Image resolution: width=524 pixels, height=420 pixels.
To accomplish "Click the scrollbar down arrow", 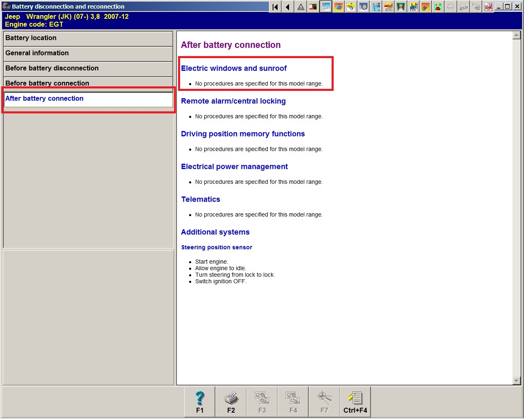I will pyautogui.click(x=516, y=381).
